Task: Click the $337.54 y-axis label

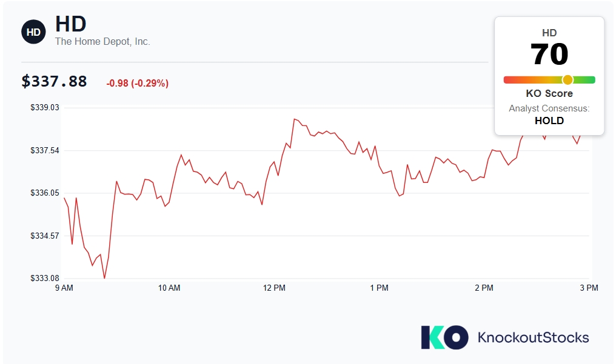Action: pos(45,151)
